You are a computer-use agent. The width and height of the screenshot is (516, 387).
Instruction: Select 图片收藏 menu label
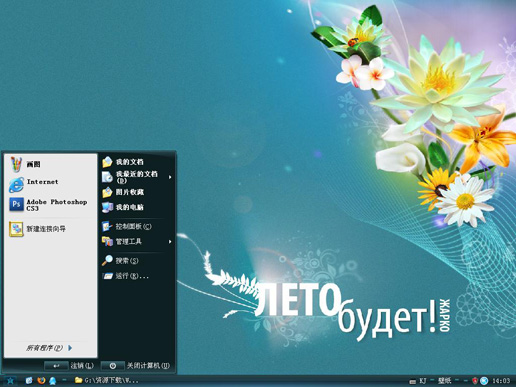130,192
